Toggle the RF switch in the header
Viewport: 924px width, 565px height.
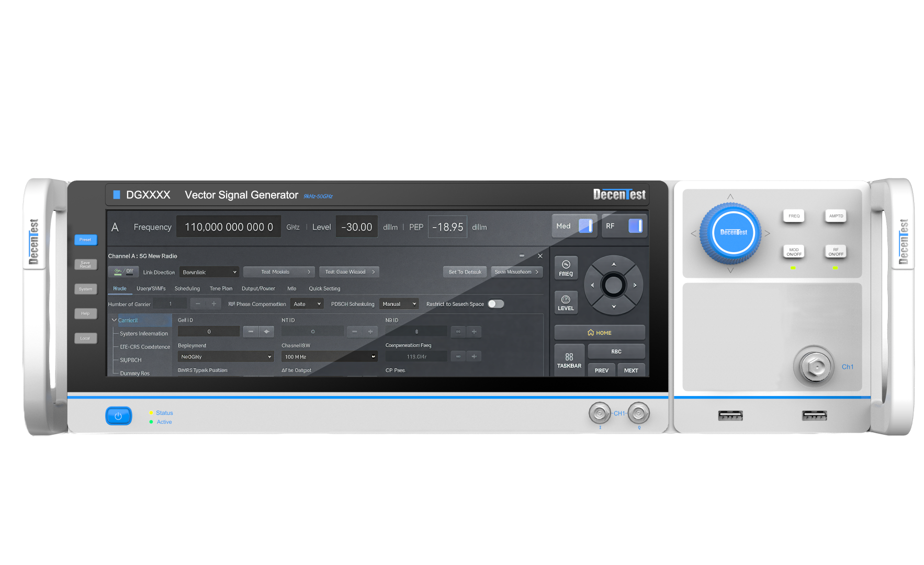[635, 226]
